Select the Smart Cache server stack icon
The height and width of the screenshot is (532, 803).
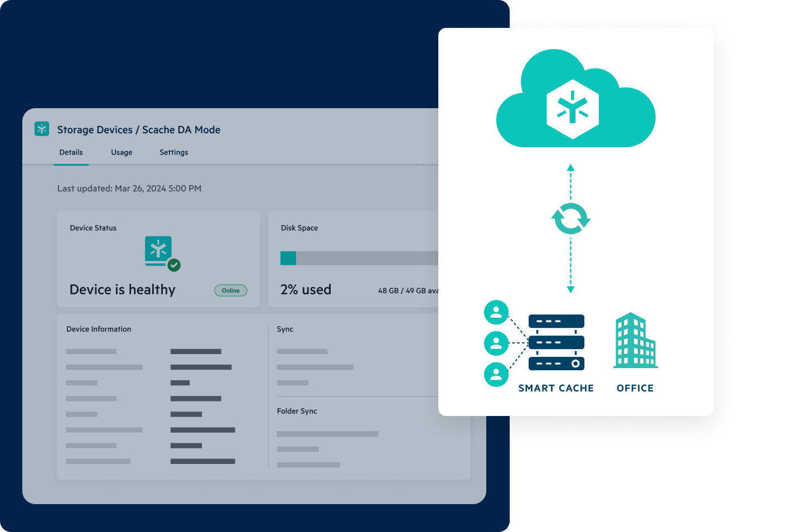pos(556,343)
